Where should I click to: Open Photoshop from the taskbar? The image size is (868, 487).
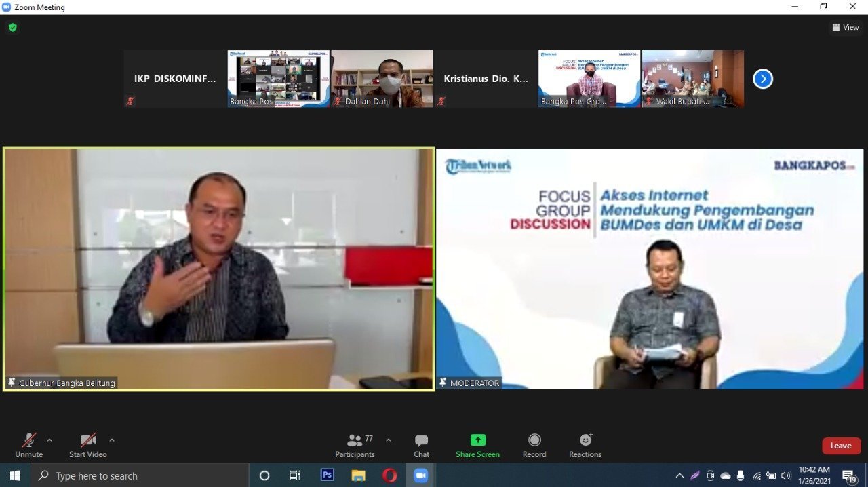(x=327, y=475)
